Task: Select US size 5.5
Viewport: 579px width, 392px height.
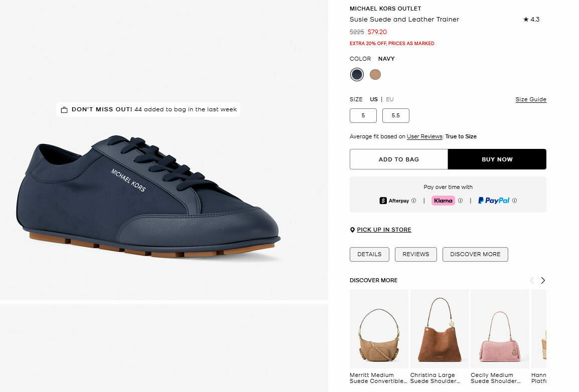Action: click(x=395, y=116)
